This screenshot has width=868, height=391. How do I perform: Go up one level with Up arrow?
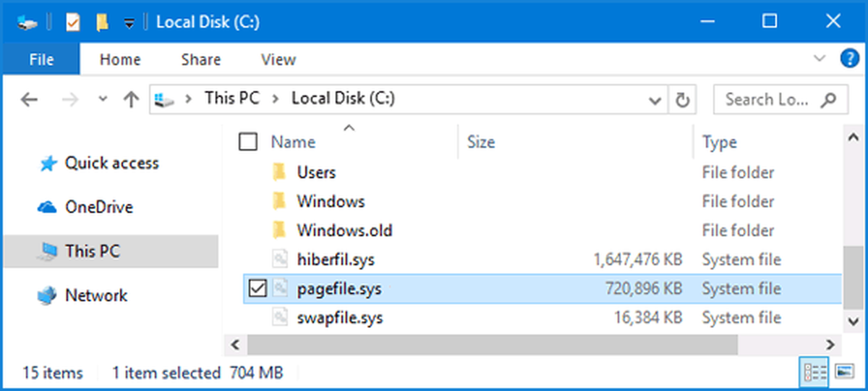[131, 99]
